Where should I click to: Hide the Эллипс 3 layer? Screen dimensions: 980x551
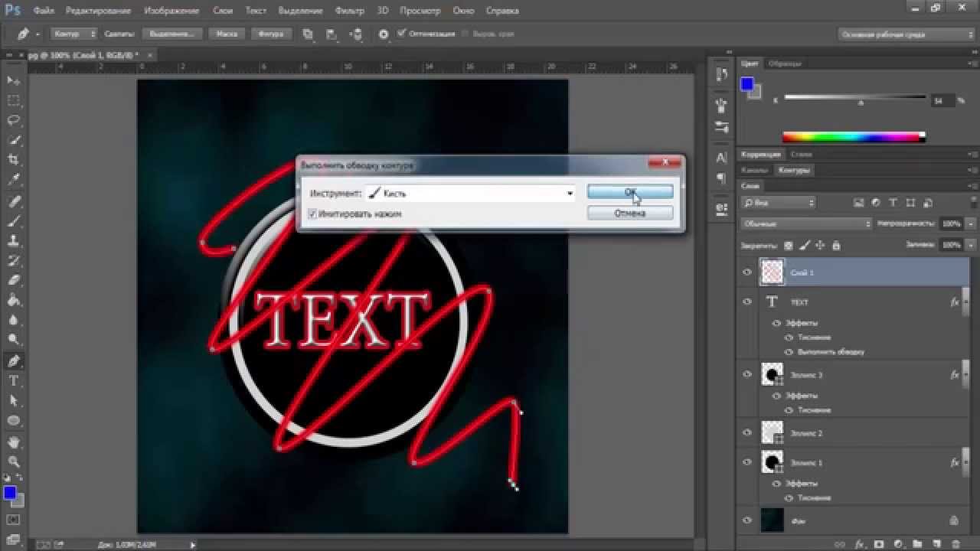(x=747, y=374)
